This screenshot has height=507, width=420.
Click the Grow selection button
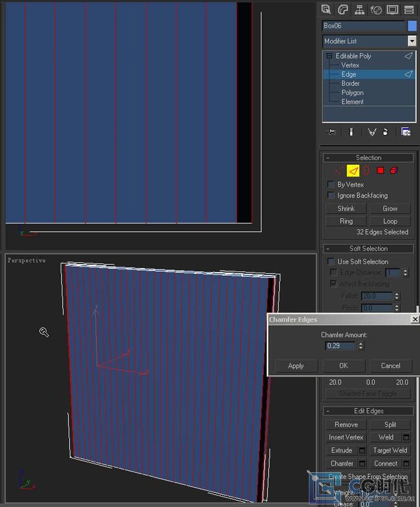tap(390, 209)
